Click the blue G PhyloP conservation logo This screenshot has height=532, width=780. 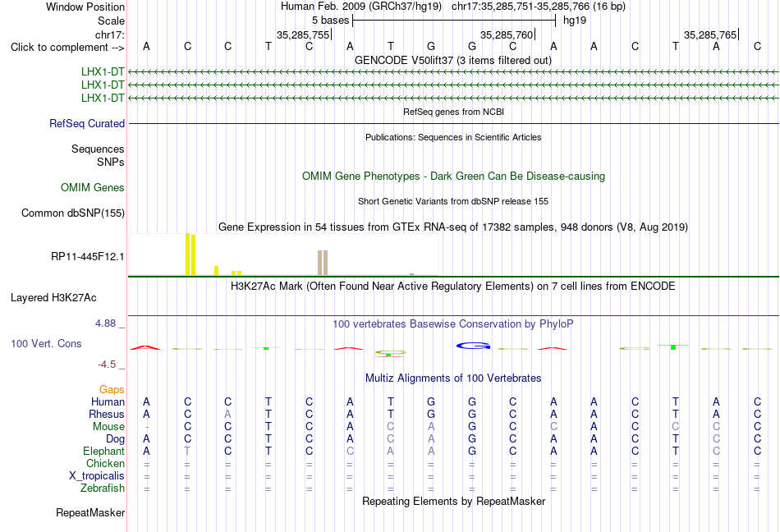tap(473, 346)
